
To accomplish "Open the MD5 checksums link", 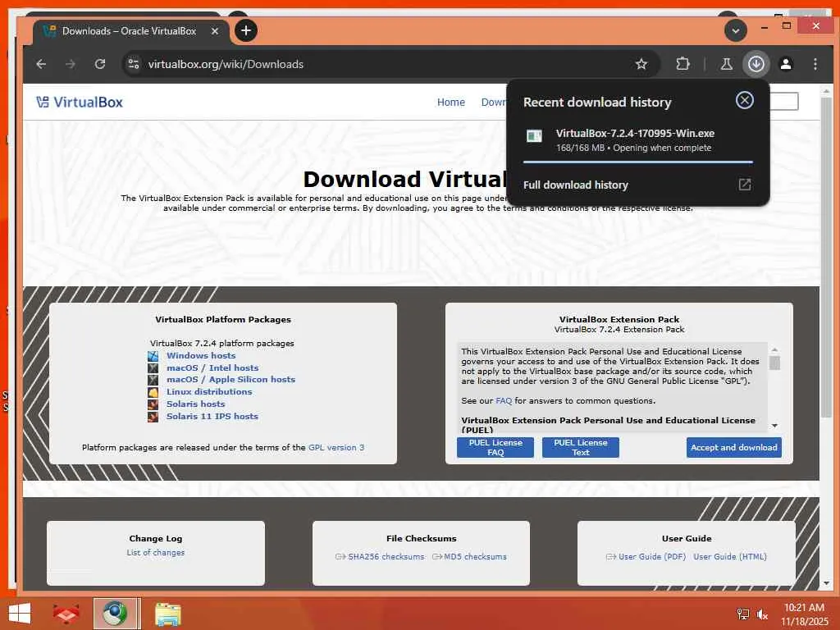I will [x=475, y=557].
